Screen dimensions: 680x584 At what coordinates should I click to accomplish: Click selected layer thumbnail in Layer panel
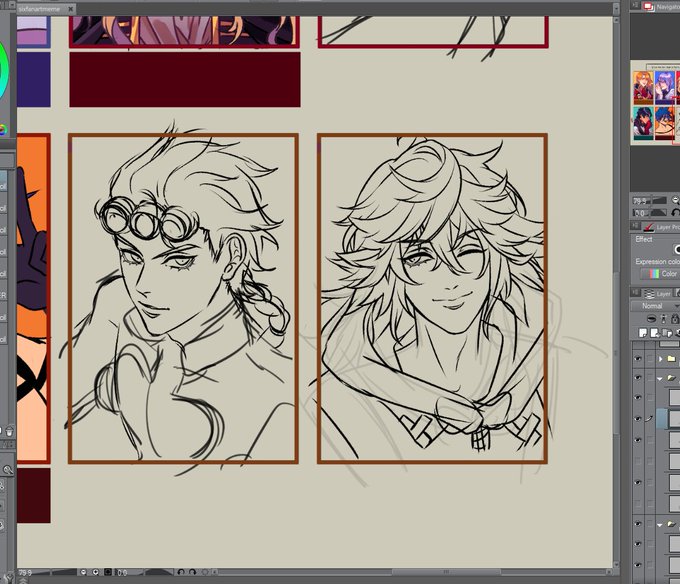(674, 418)
